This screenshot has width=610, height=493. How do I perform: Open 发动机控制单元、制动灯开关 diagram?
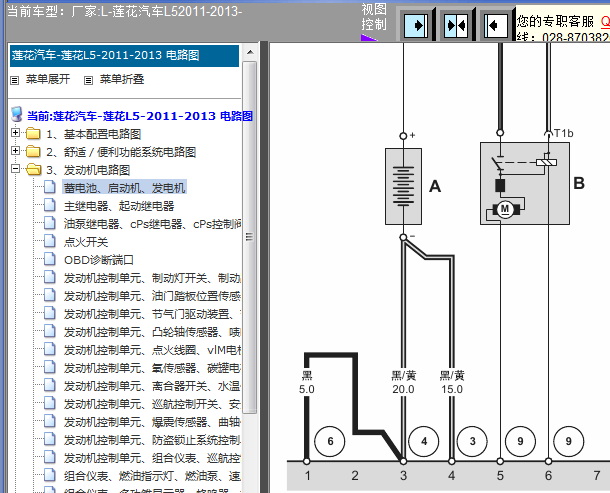(152, 278)
